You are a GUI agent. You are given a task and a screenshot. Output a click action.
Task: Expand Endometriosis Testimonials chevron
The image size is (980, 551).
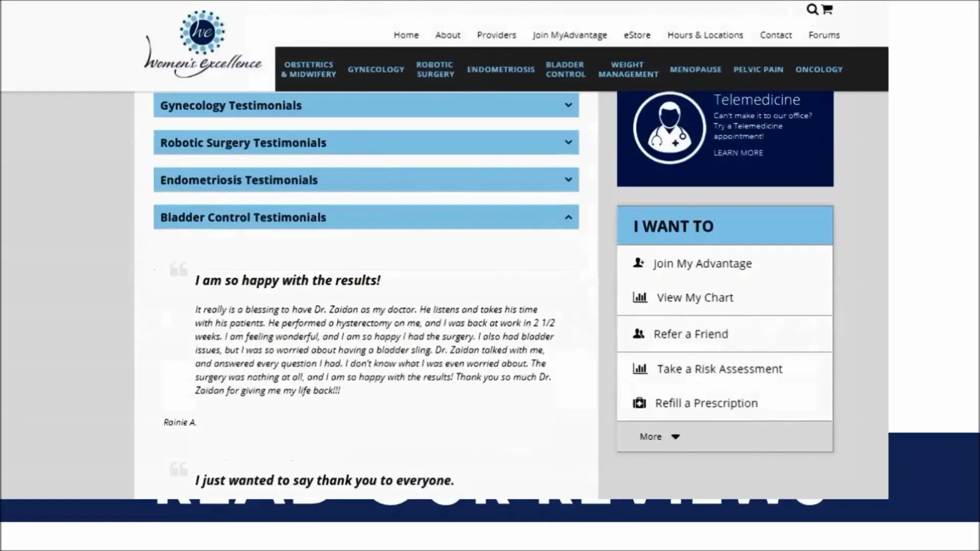coord(568,180)
